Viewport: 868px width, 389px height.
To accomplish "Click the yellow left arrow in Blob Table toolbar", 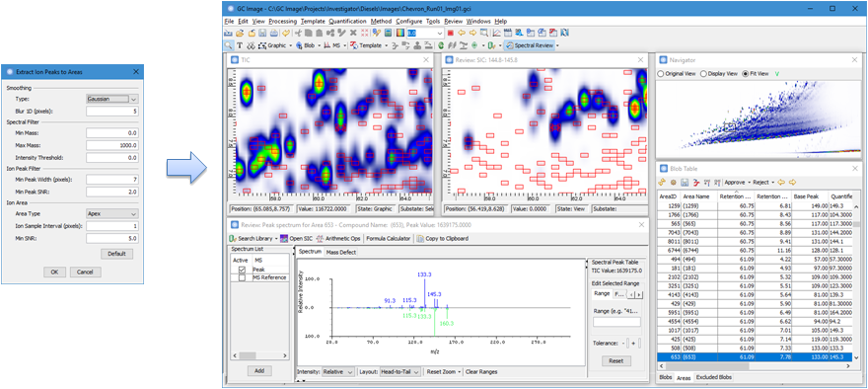I will click(781, 182).
